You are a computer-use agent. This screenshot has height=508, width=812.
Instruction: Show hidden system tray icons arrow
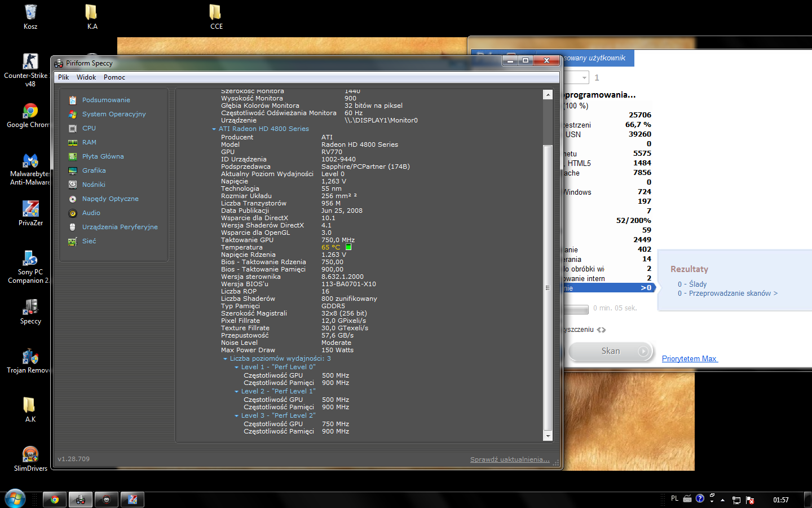tap(722, 500)
